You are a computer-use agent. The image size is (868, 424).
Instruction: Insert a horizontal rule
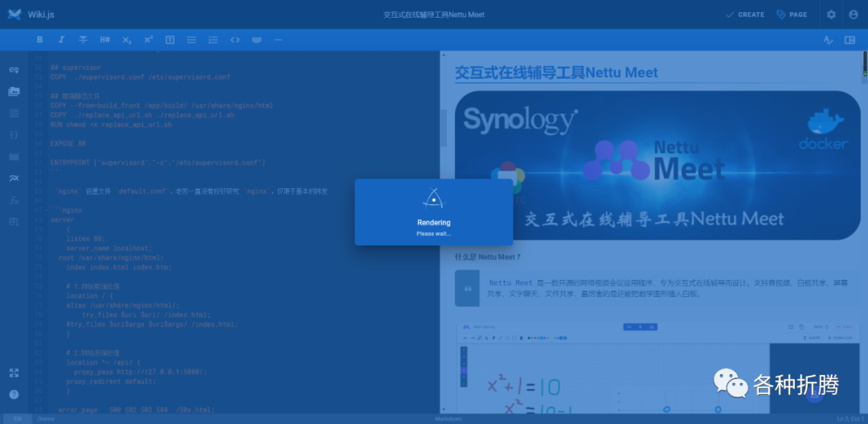(x=278, y=40)
